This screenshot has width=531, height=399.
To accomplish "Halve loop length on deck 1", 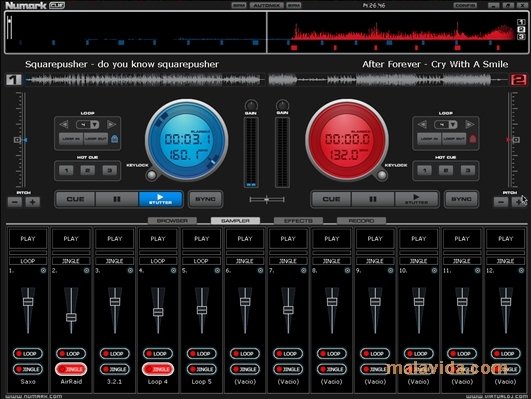I will (x=64, y=124).
